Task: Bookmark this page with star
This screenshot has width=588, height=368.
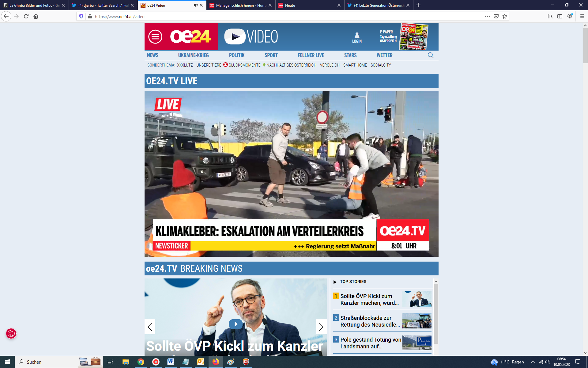Action: pos(505,16)
